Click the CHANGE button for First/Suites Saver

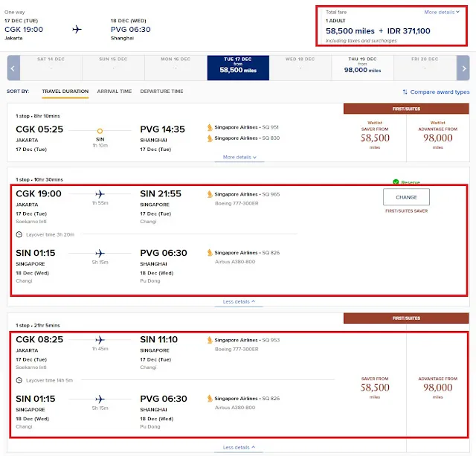[x=406, y=197]
